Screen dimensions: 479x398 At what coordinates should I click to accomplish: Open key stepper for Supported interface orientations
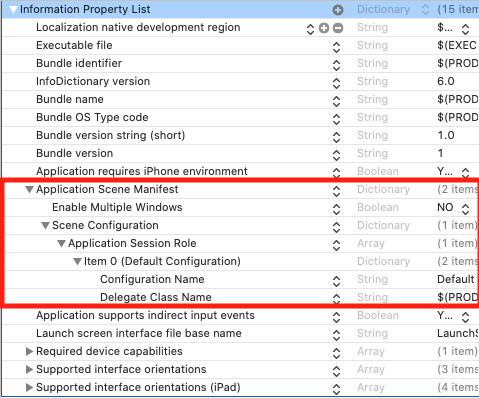[336, 371]
